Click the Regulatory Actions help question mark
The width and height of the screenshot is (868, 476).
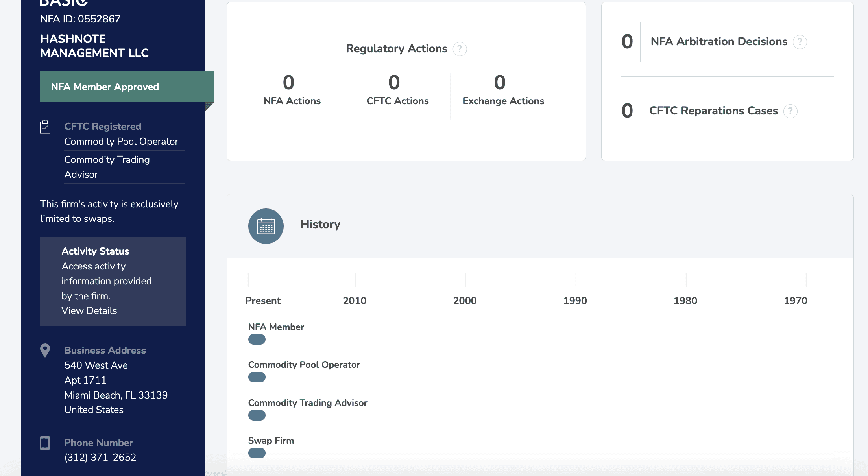460,49
